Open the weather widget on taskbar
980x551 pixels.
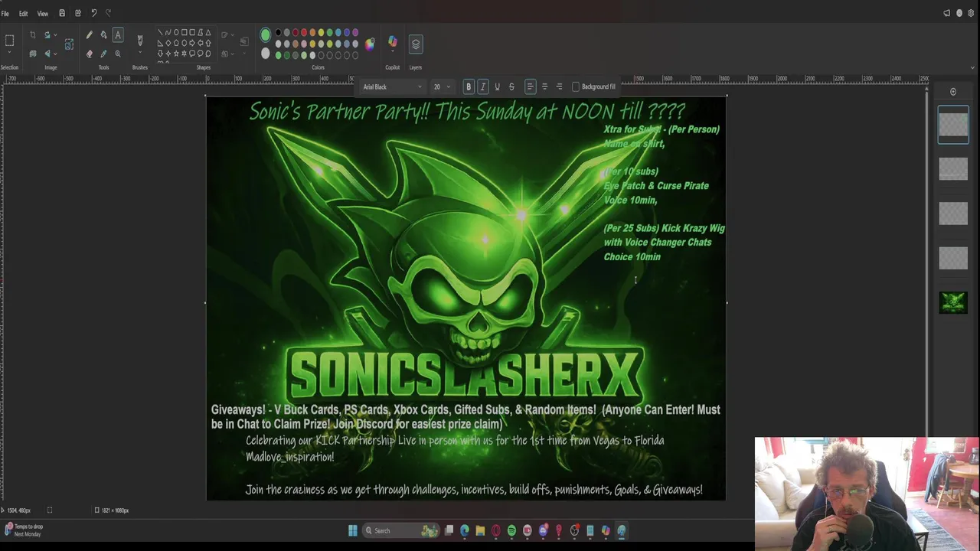point(23,530)
